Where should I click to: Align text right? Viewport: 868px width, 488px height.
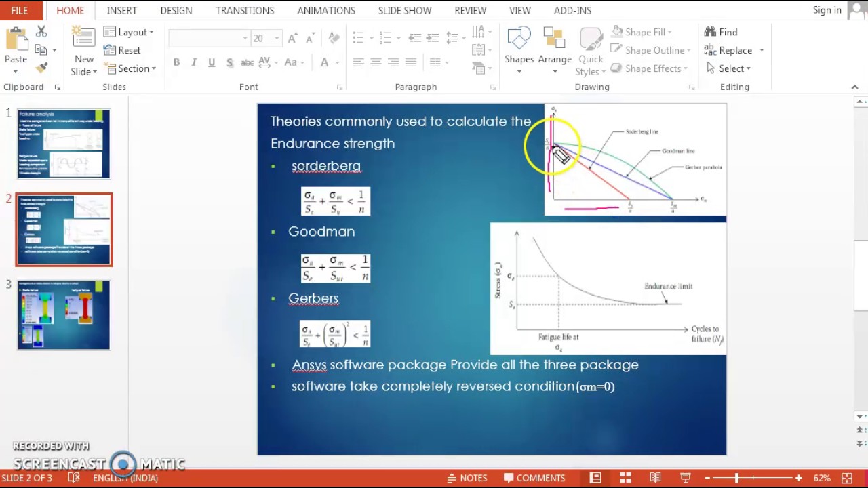(393, 62)
